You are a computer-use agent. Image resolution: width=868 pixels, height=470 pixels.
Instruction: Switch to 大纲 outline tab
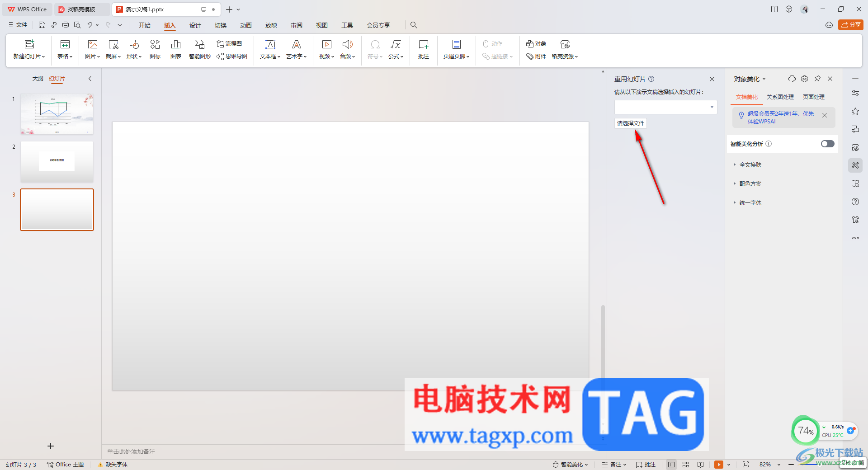[x=38, y=79]
